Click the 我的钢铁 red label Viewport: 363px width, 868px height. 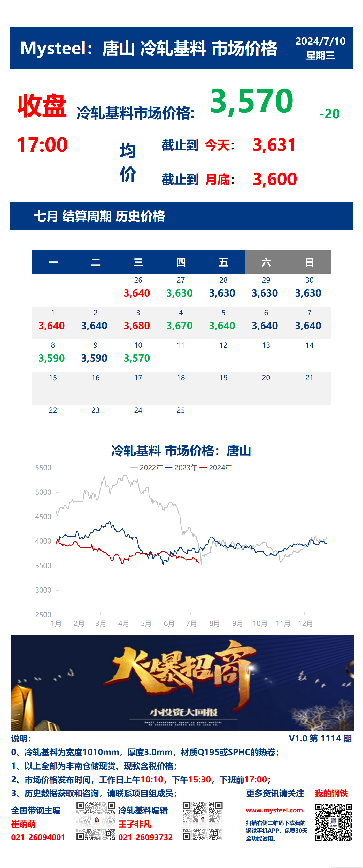coord(331,793)
